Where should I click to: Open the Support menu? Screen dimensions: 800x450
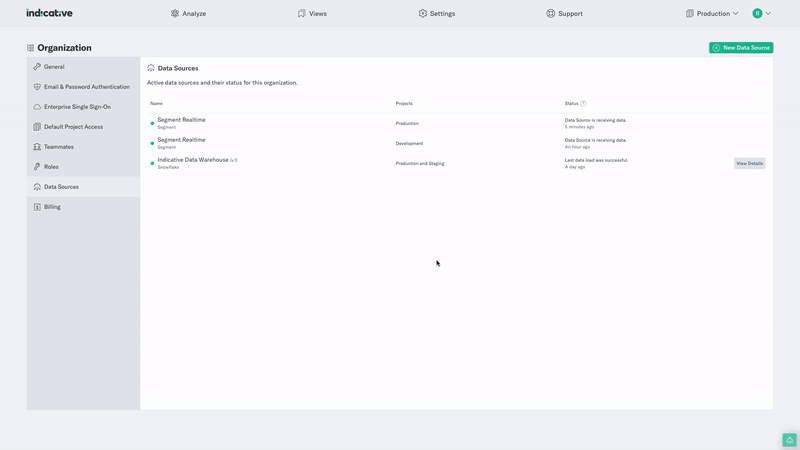click(564, 14)
